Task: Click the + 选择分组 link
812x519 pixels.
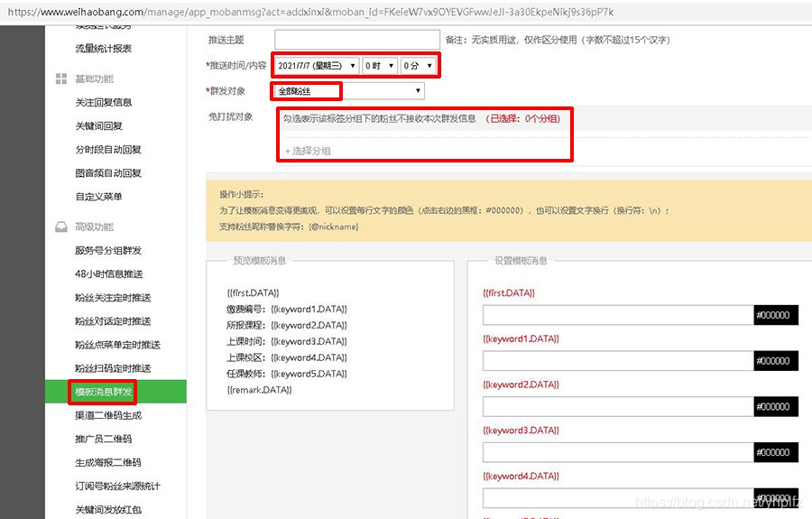Action: (x=308, y=151)
